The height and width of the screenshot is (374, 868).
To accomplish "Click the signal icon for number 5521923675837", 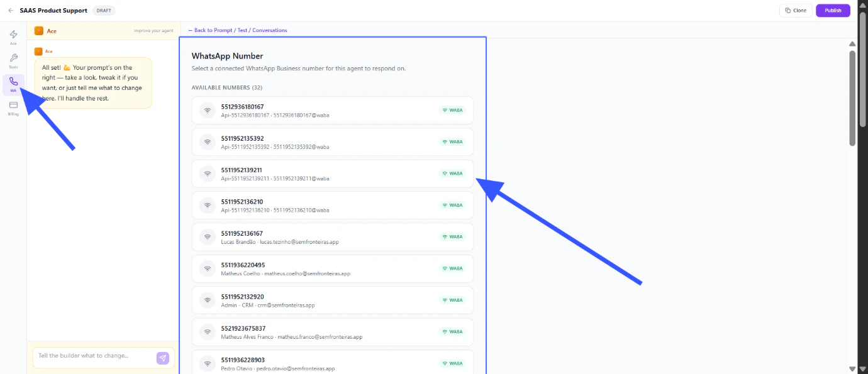I will (208, 332).
